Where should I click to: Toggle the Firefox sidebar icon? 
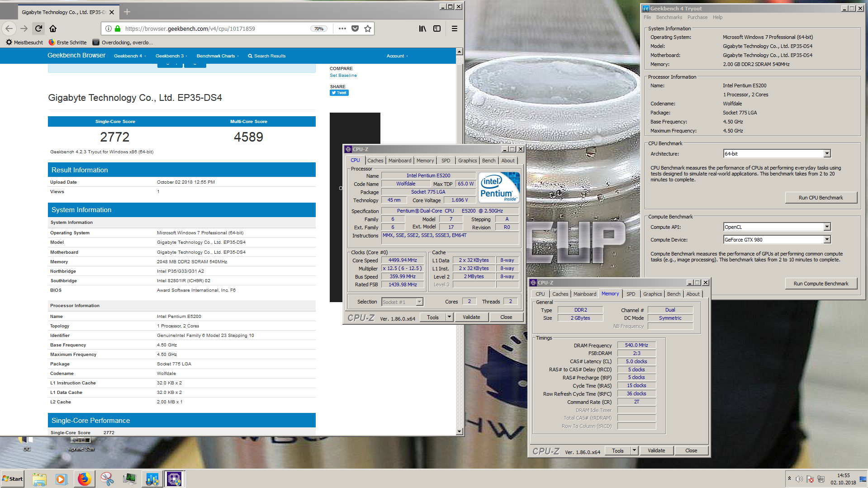(437, 28)
